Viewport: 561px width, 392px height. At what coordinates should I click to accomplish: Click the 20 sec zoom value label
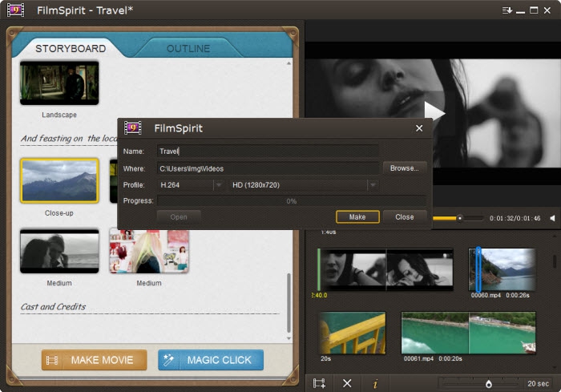(538, 384)
